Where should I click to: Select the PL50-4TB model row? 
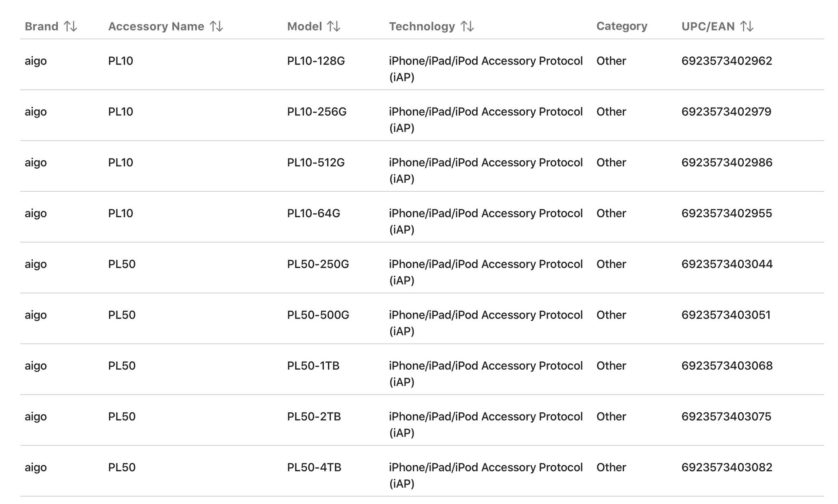tap(422, 471)
